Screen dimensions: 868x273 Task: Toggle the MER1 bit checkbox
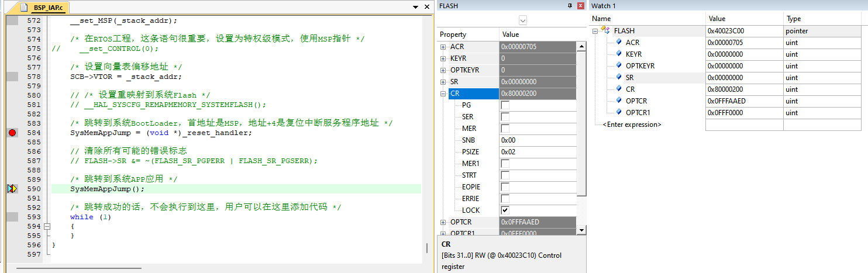(x=505, y=164)
